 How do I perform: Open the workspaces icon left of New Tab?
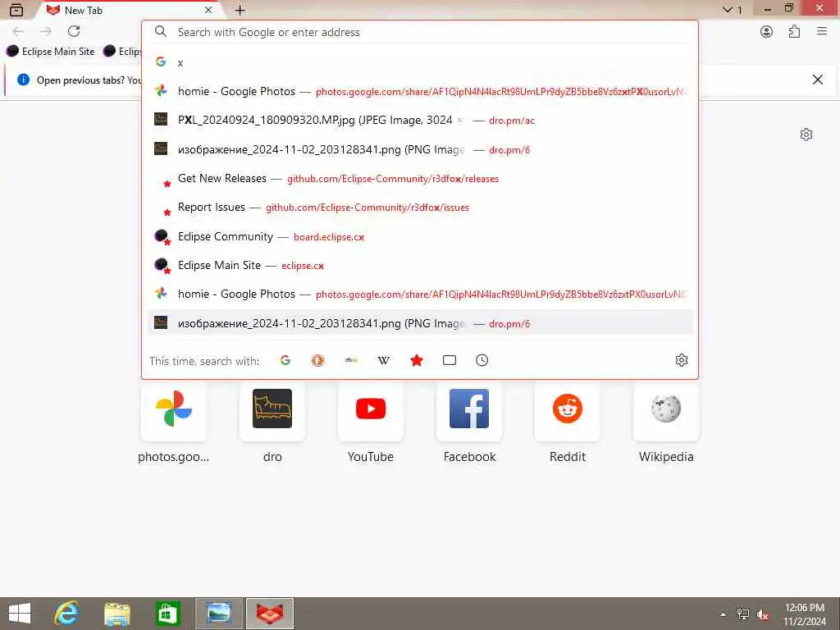[x=16, y=10]
